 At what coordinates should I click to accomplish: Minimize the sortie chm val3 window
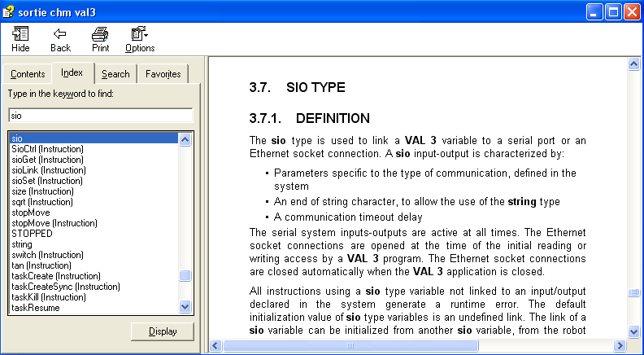click(594, 12)
